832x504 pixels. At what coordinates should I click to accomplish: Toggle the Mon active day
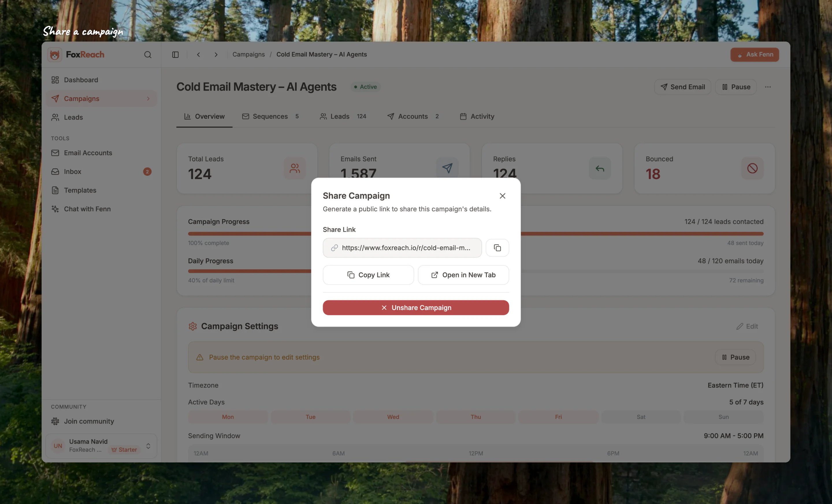coord(228,417)
